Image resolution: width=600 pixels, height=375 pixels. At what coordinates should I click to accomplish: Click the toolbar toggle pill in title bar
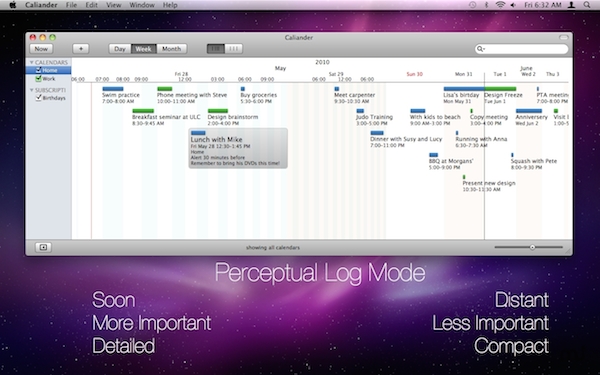[563, 38]
